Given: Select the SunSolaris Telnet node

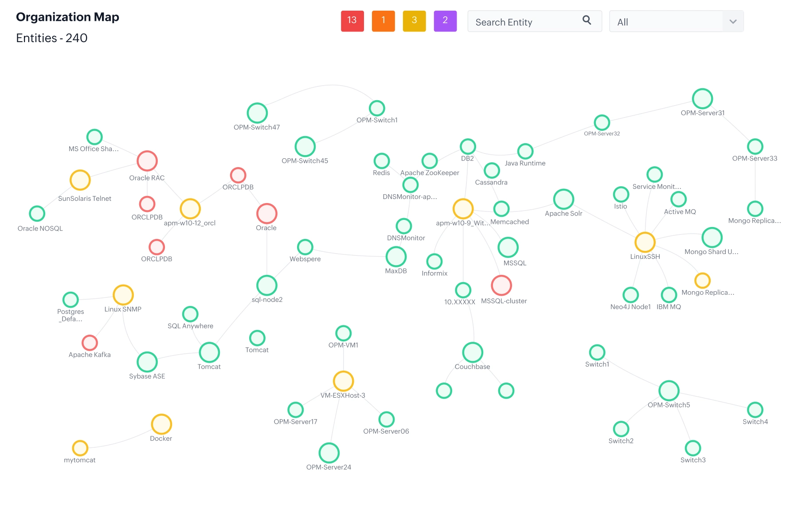Looking at the screenshot, I should pos(80,180).
